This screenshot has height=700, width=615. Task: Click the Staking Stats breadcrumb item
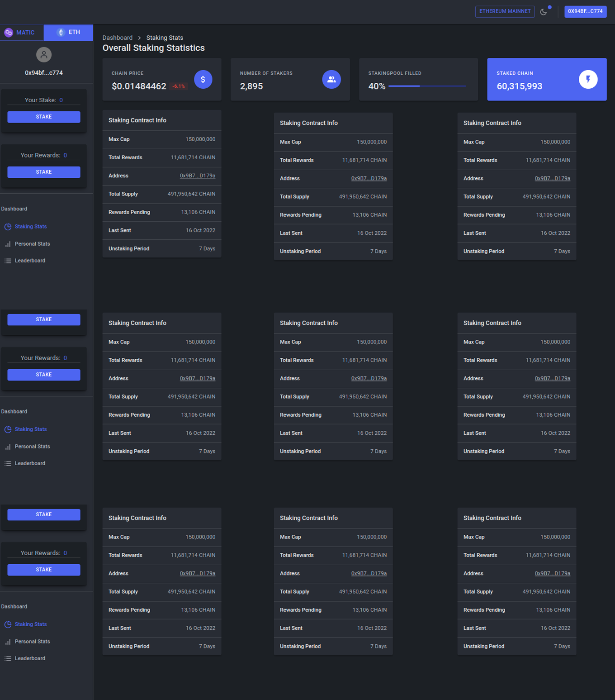click(165, 38)
